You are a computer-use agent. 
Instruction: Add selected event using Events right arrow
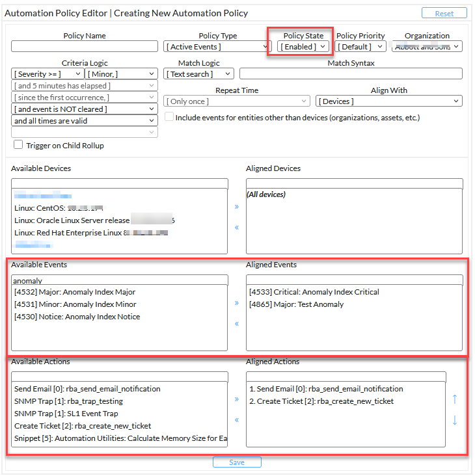coord(236,303)
